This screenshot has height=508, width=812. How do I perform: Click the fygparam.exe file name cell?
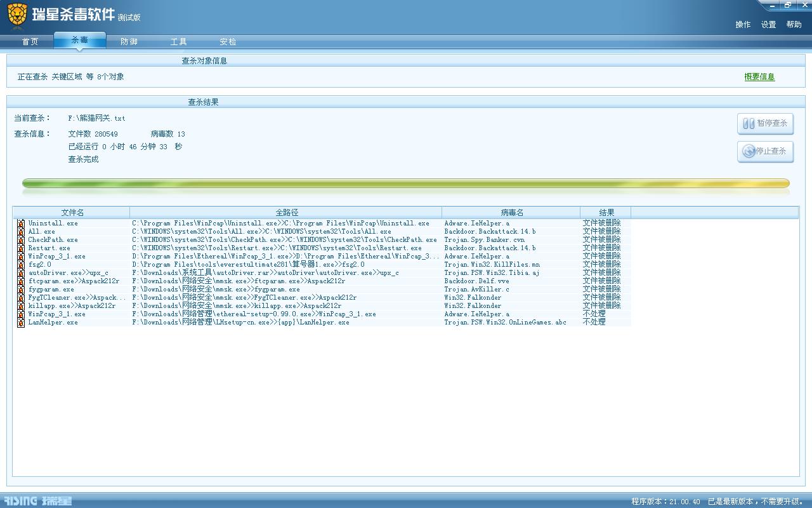coord(51,290)
